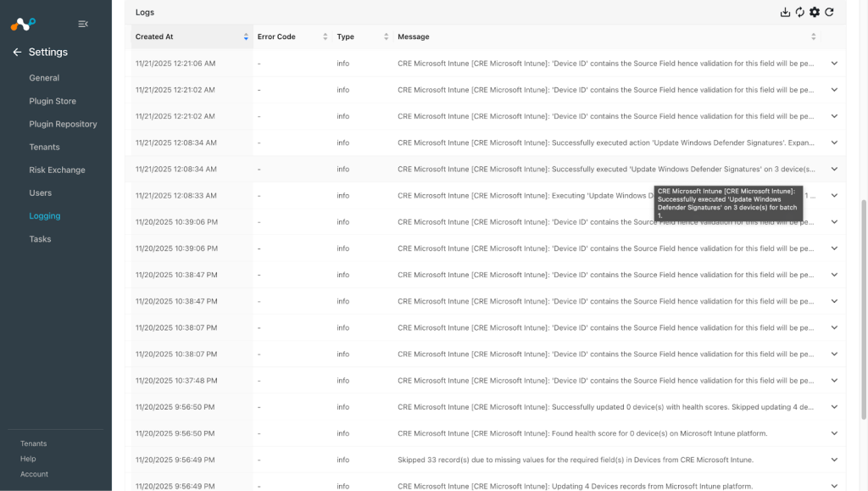Open Tenants settings in main menu
This screenshot has width=868, height=491.
44,148
